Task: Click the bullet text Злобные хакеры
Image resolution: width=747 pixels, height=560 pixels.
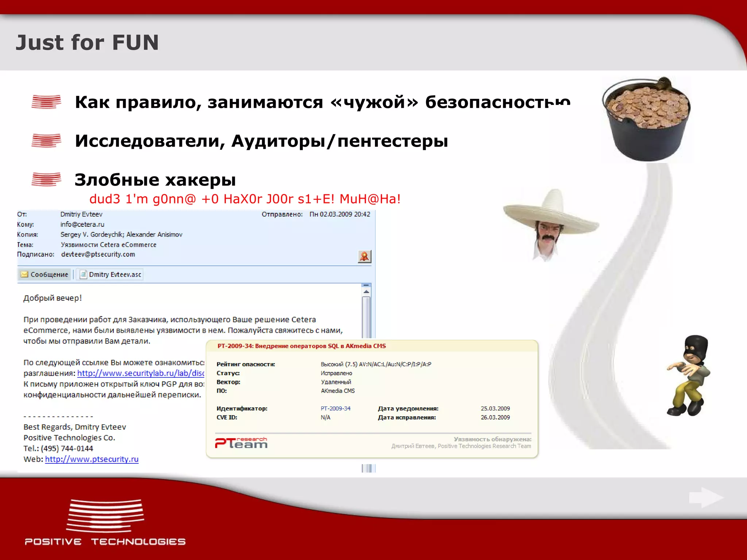Action: click(x=155, y=180)
